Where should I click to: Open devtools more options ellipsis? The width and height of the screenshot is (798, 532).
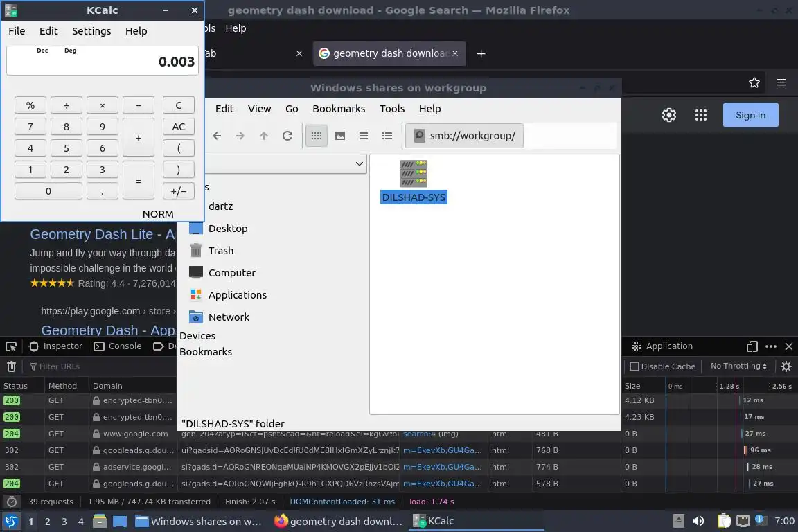771,346
